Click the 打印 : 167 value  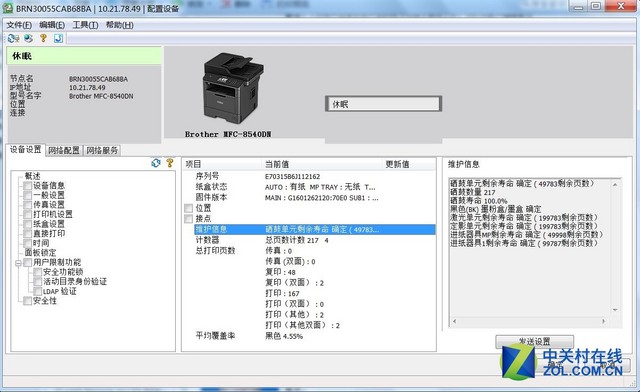pyautogui.click(x=282, y=293)
